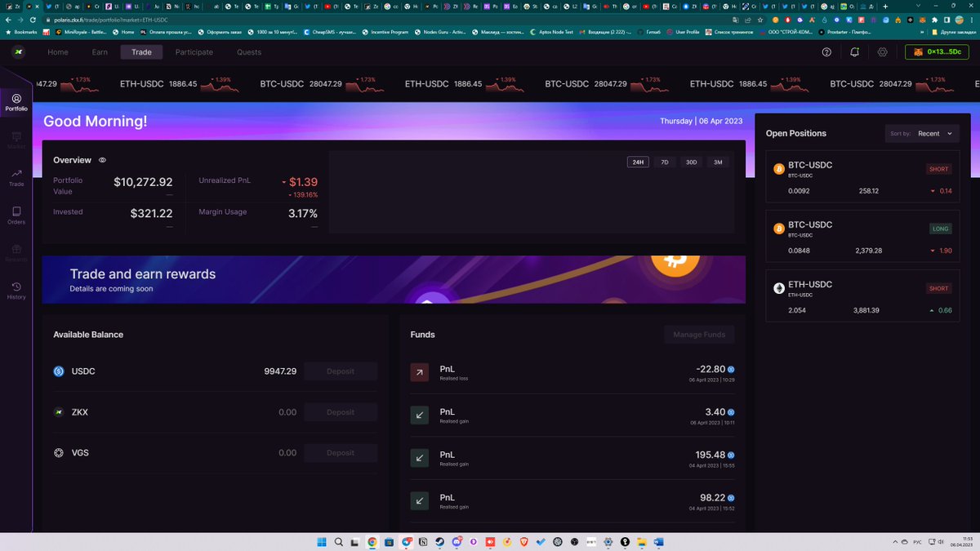
Task: Click the VGS token icon in Available Balance
Action: point(59,453)
